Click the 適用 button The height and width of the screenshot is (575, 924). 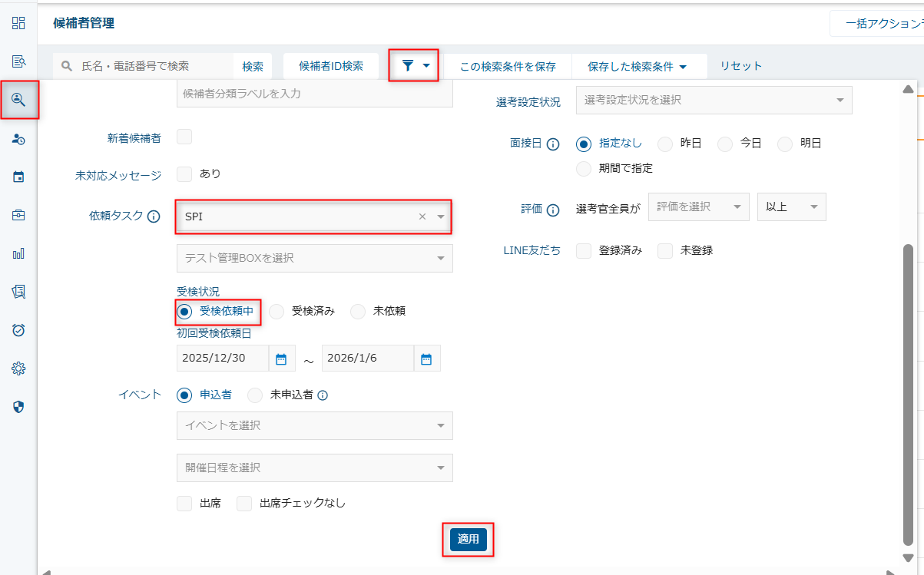[468, 540]
